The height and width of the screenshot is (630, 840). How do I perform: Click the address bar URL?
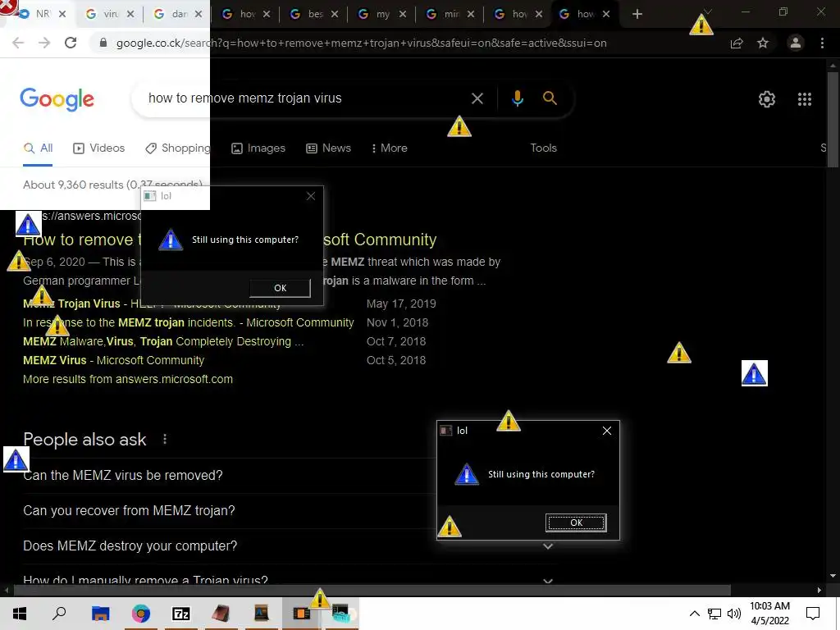coord(362,43)
